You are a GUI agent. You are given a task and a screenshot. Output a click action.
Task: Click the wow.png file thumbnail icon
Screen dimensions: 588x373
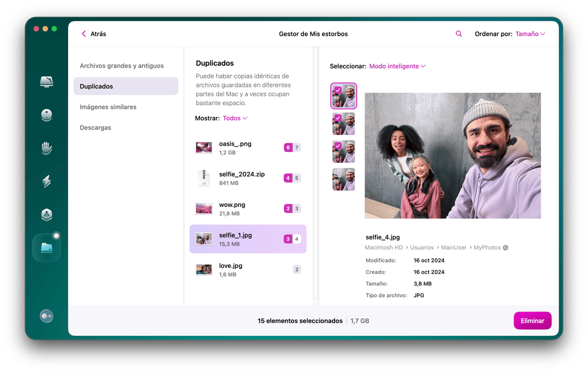(x=204, y=209)
